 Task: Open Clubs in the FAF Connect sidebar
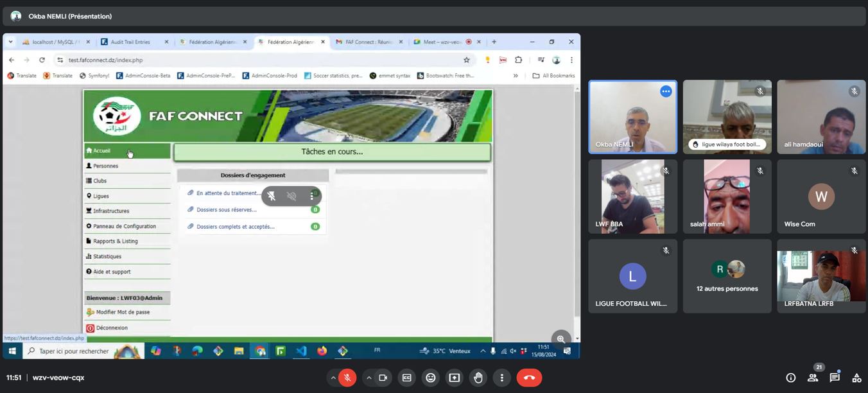pos(127,181)
